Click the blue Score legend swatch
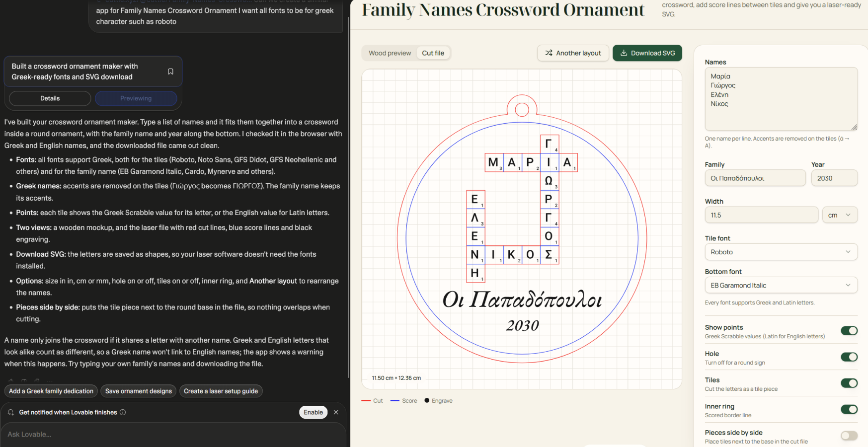This screenshot has width=868, height=447. 395,401
